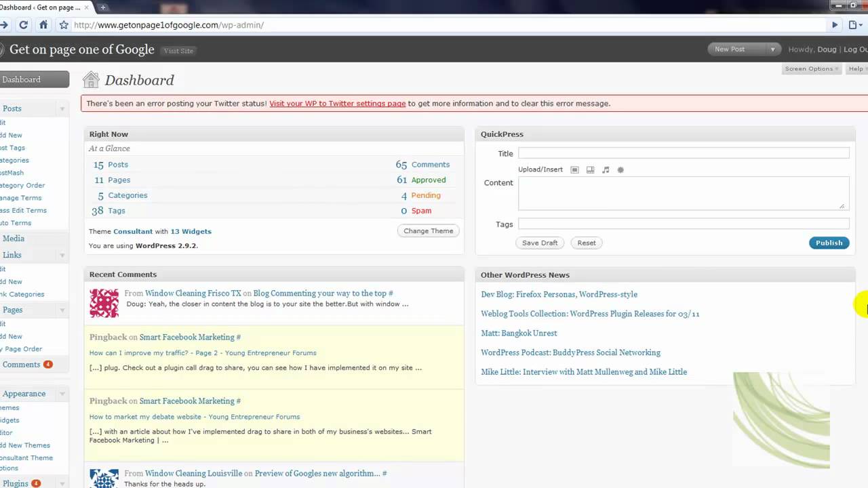This screenshot has height=488, width=868.
Task: Visit the WP to Twitter settings page
Action: [337, 104]
